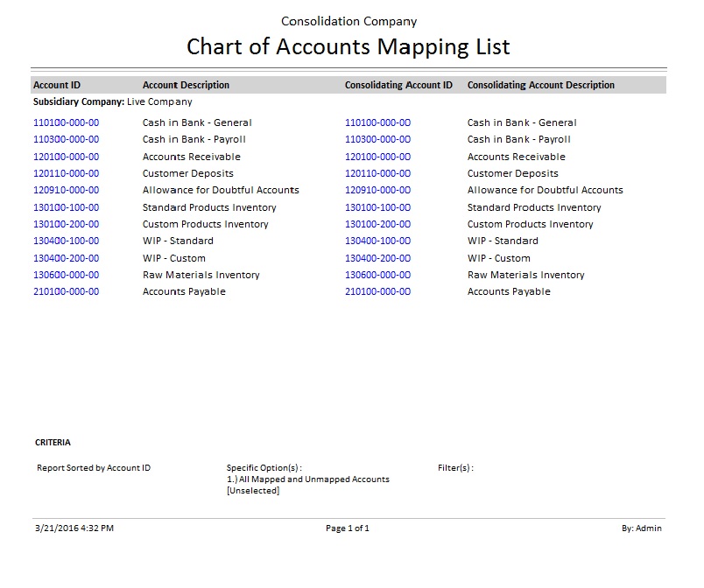This screenshot has width=704, height=588.
Task: Select consolidating account 130100-200-00
Action: coord(377,224)
